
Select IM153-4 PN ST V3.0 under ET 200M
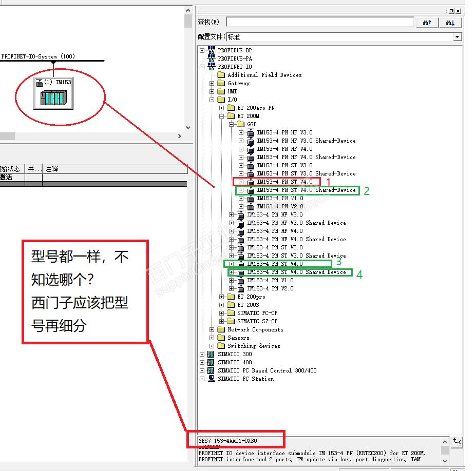(x=275, y=247)
